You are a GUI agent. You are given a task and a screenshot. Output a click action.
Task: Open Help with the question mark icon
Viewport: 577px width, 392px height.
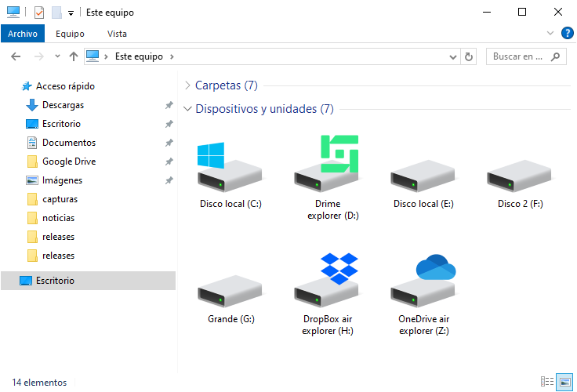(x=567, y=33)
